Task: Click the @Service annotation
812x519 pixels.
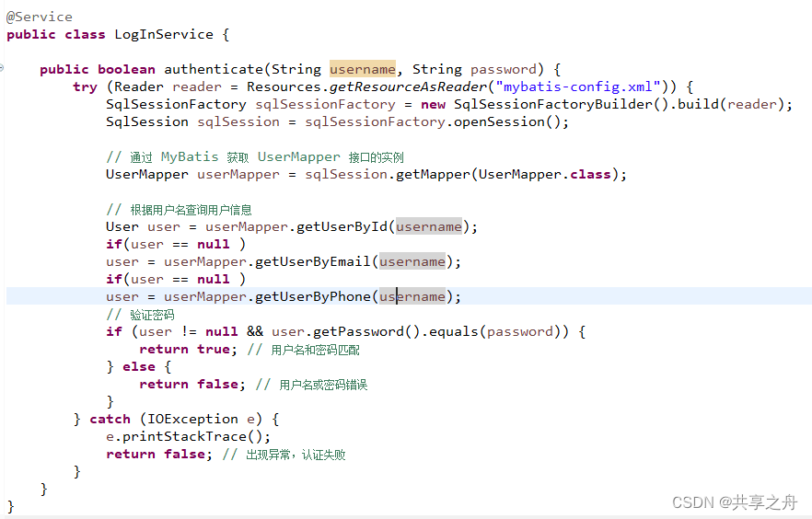Action: [x=40, y=17]
